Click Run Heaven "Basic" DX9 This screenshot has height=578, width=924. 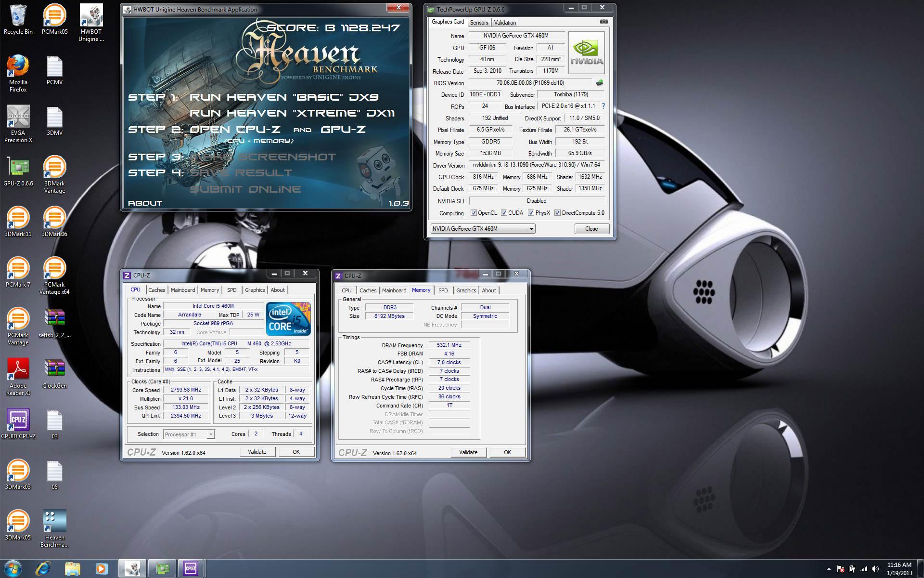tap(284, 97)
